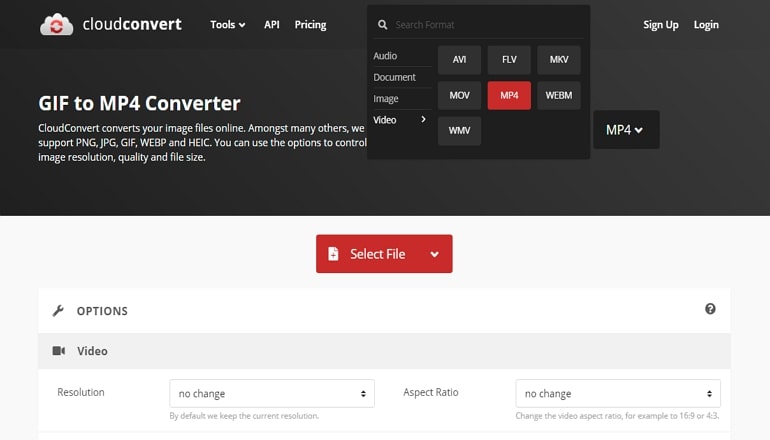Click the cloudconvert brand name text
770x440 pixels.
coord(132,24)
